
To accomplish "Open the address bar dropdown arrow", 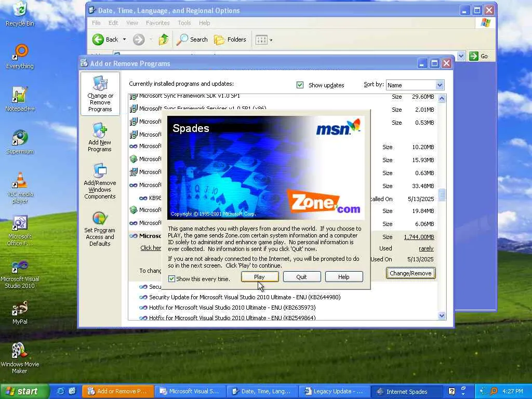I will tap(461, 56).
